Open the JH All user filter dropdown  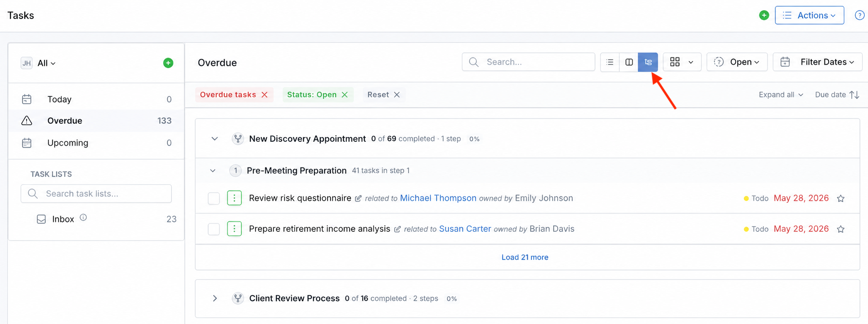point(38,63)
